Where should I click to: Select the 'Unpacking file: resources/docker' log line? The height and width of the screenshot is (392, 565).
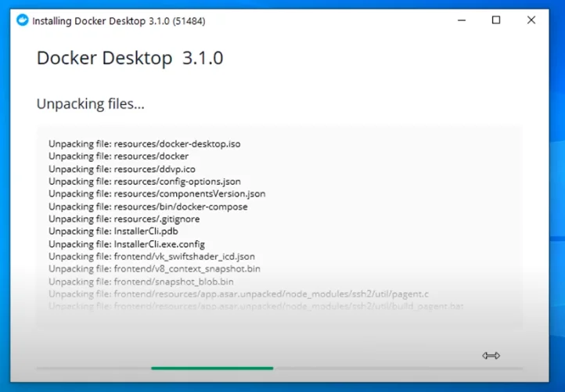click(x=118, y=156)
